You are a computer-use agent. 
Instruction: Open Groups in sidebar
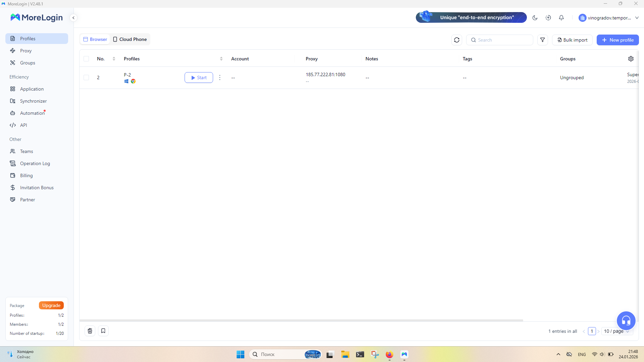pyautogui.click(x=37, y=63)
